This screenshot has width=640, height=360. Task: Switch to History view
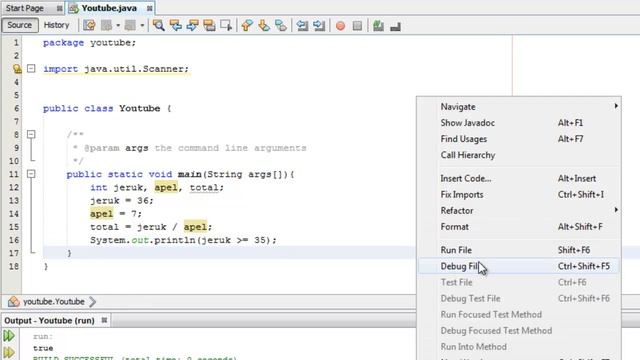(56, 25)
